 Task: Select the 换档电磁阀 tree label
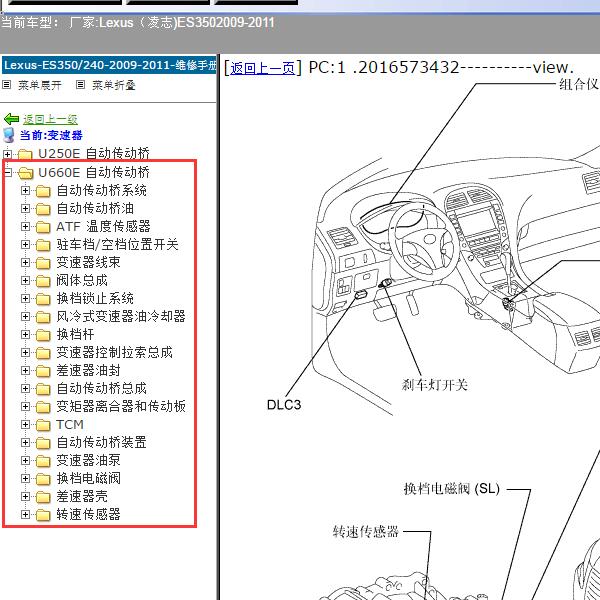pyautogui.click(x=88, y=478)
